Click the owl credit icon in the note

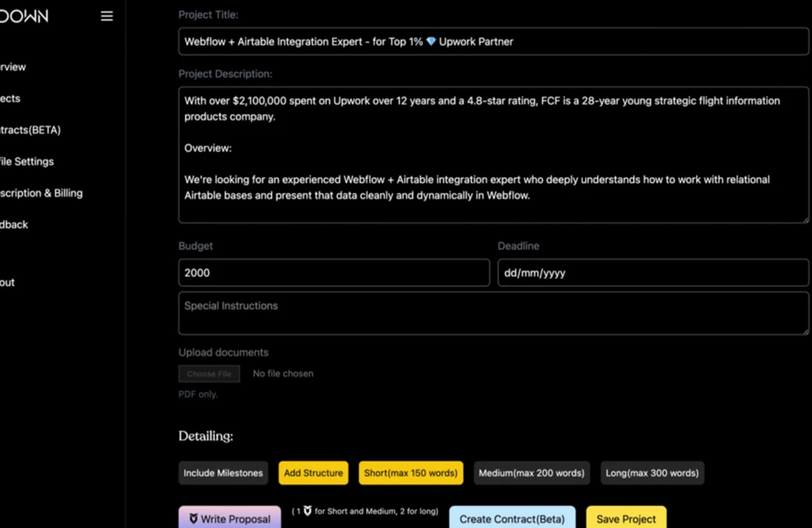(308, 511)
